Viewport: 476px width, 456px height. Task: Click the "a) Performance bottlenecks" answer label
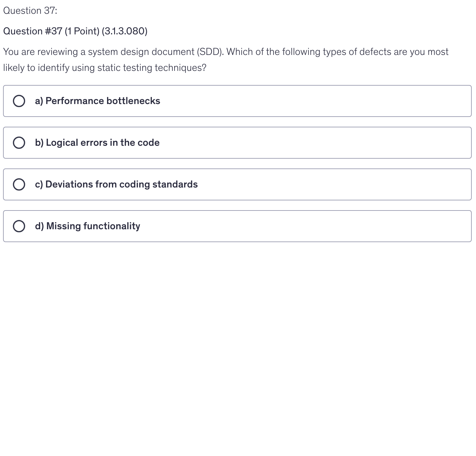click(98, 101)
